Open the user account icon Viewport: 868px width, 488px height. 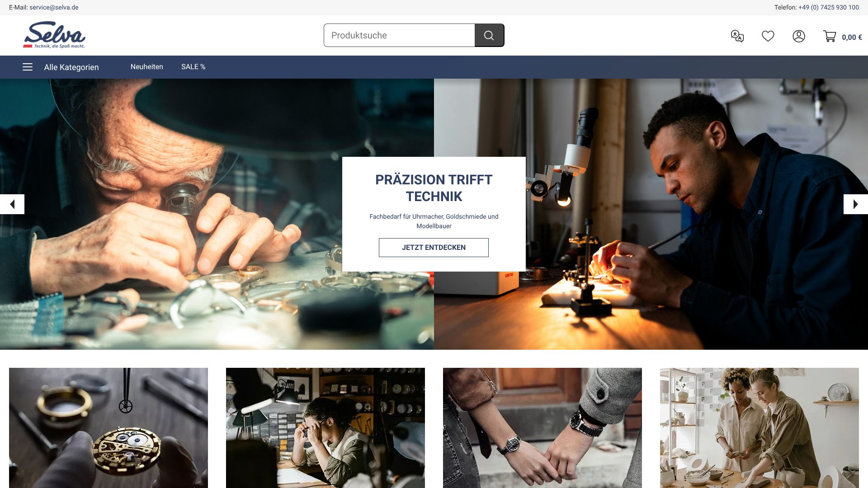(x=799, y=36)
